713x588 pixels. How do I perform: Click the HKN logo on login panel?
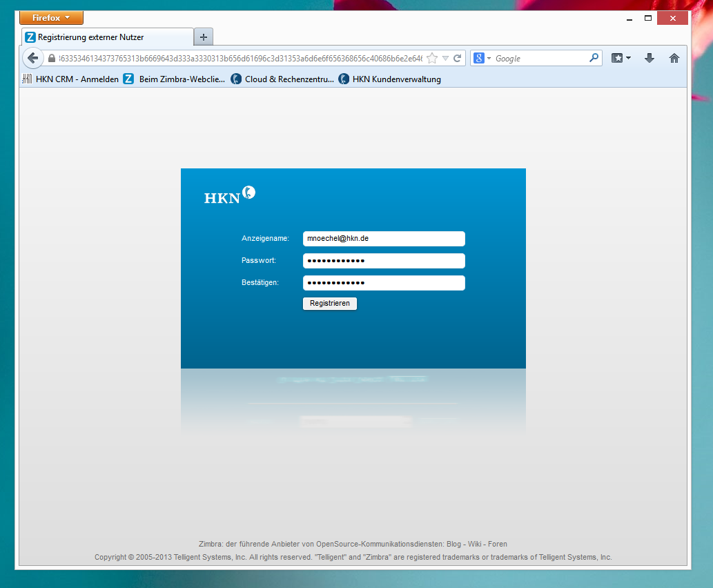tap(230, 195)
